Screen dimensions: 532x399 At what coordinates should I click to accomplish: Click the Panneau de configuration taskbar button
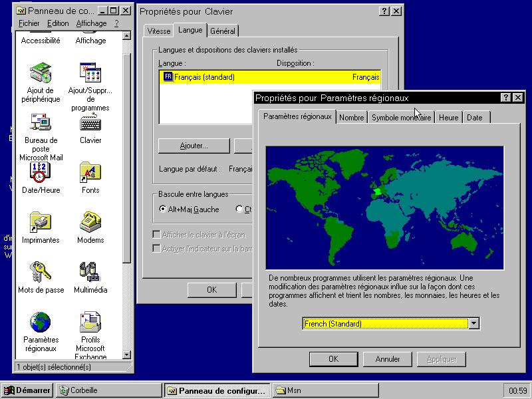pyautogui.click(x=217, y=390)
